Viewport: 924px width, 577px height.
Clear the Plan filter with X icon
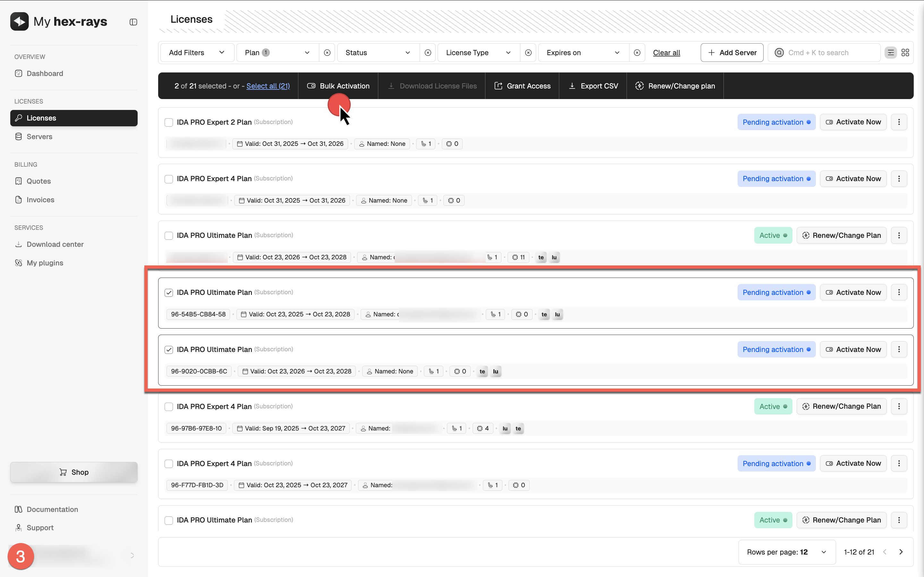pos(327,53)
